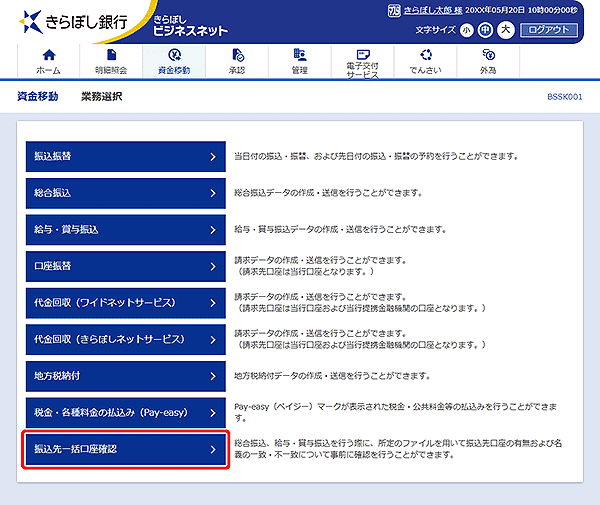Screen dimensions: 600x505
Task: Open 振込先一括口座確認 menu button
Action: (126, 450)
